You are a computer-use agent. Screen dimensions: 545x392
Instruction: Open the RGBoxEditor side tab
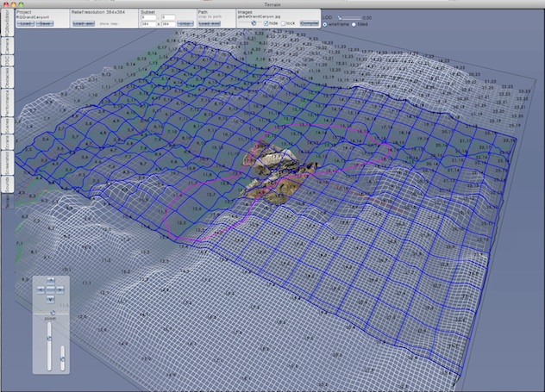[8, 22]
